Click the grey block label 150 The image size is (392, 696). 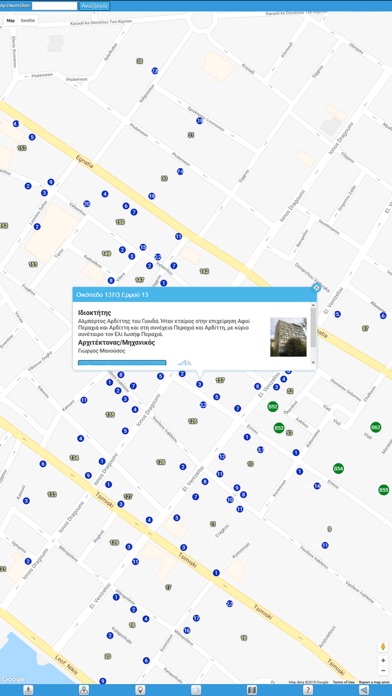120,221
